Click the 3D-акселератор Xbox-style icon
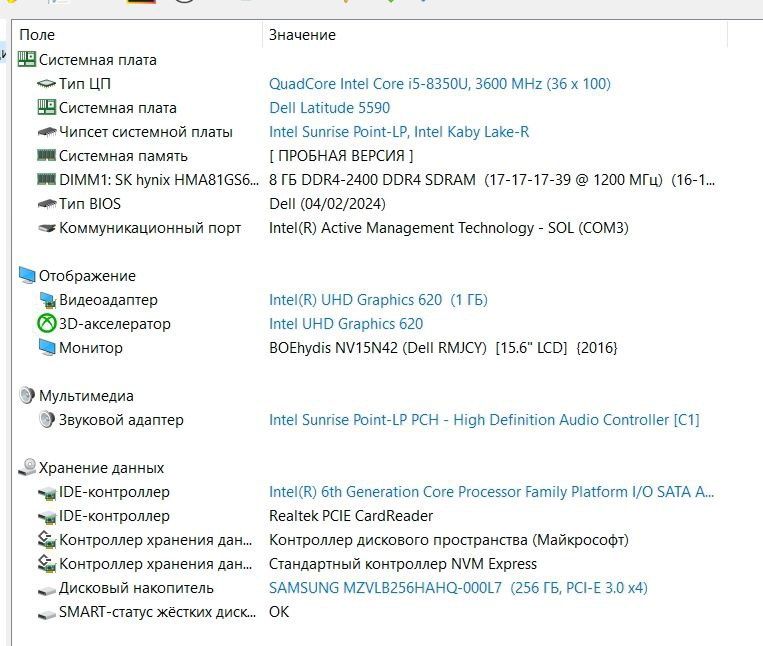The image size is (763, 646). [x=47, y=323]
